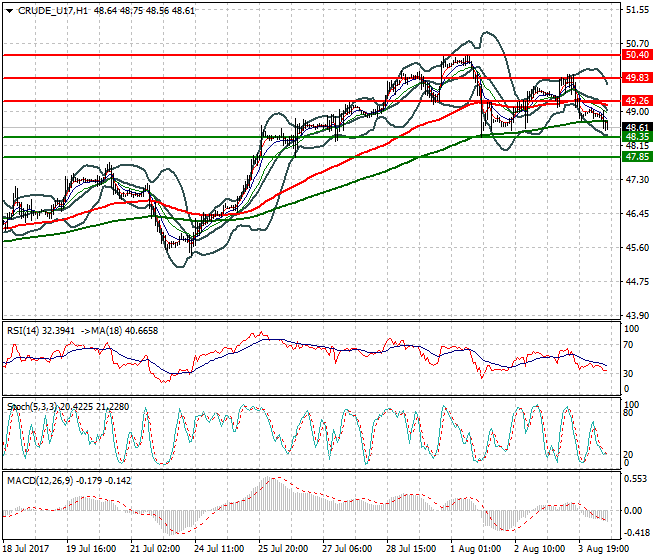Click the 48.61 current price label
Image resolution: width=660 pixels, height=560 pixels.
coord(637,127)
